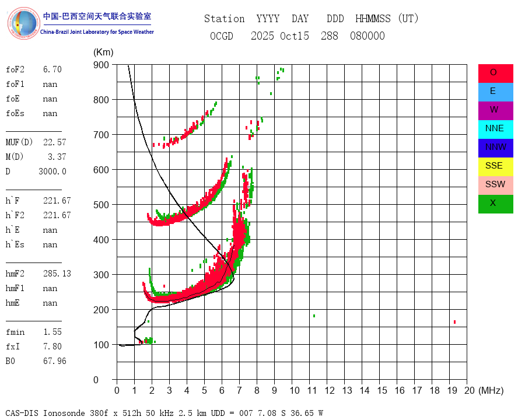Viewport: 525px width, 420px height.
Task: Select the cyan NNE legend swatch
Action: (x=495, y=129)
